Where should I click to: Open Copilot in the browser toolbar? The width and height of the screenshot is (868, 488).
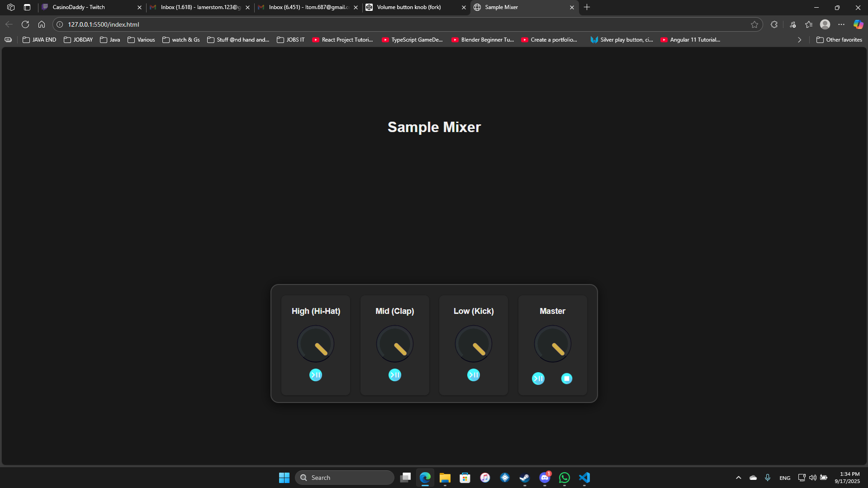(x=858, y=24)
